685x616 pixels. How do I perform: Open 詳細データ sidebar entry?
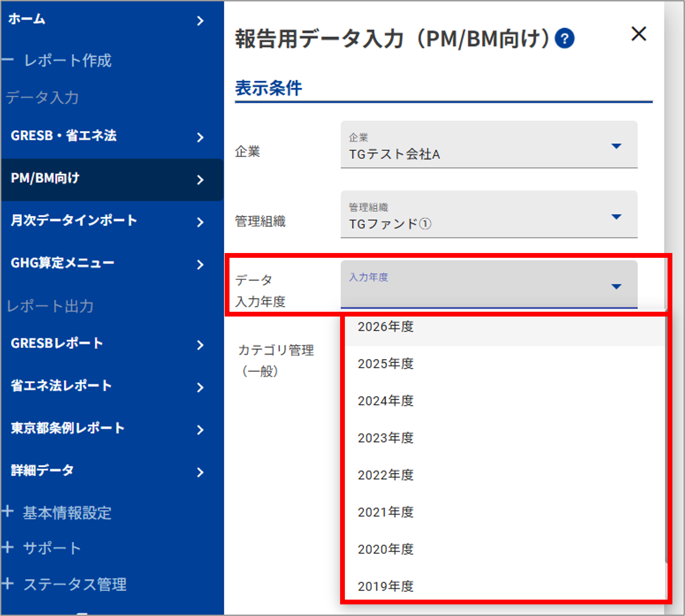tap(42, 471)
